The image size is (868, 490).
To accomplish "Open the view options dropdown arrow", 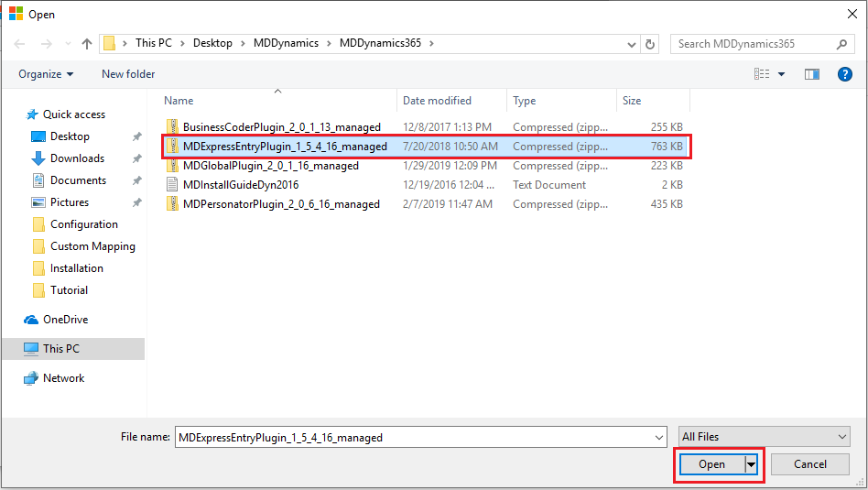I will [x=781, y=74].
